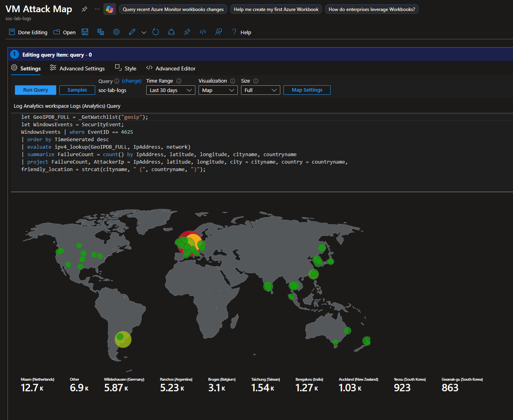513x420 pixels.
Task: Open the Time Range dropdown
Action: point(171,90)
